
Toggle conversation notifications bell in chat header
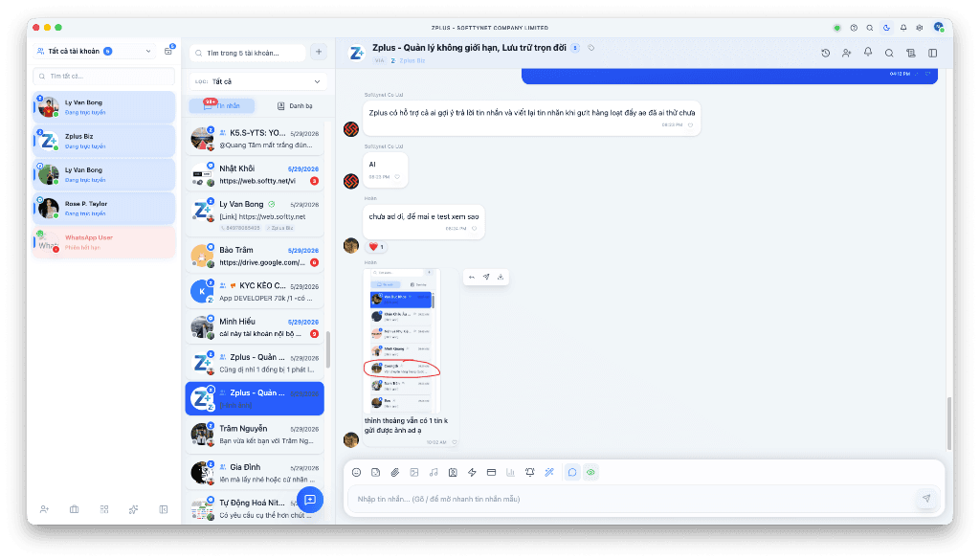[868, 53]
